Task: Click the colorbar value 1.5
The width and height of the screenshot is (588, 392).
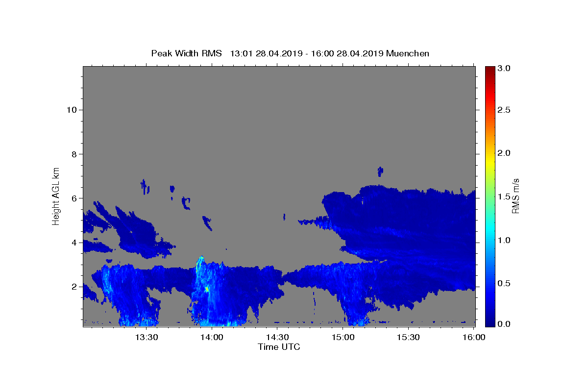Action: [x=505, y=196]
